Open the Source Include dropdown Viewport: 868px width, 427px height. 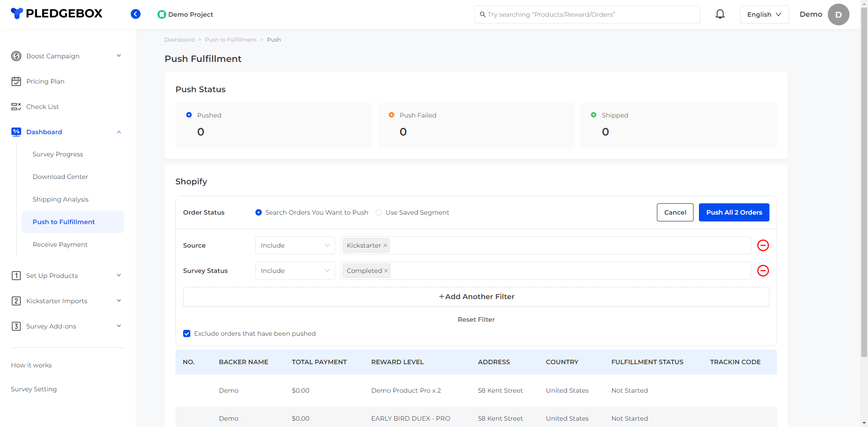[x=295, y=245]
